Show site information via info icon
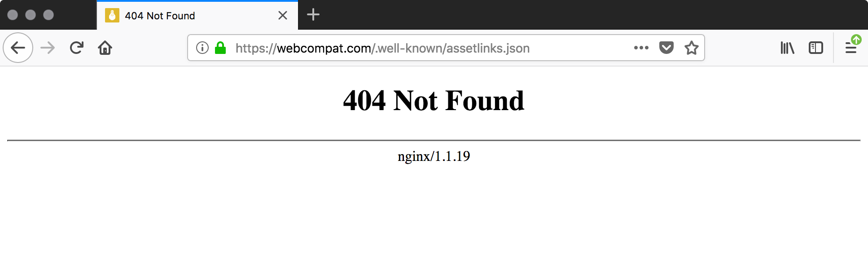Screen dimensions: 868x258 point(202,48)
